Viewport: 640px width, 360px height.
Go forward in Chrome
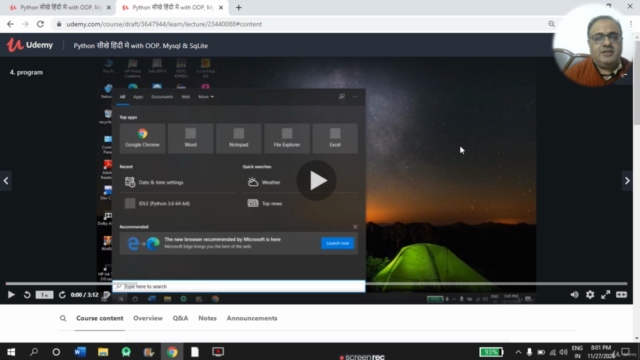[x=25, y=24]
